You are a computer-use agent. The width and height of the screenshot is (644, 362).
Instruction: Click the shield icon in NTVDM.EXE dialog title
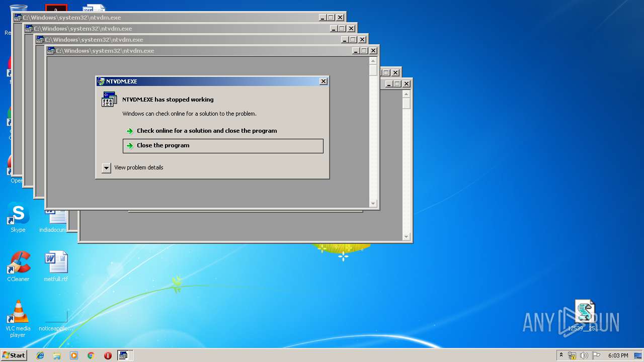(x=101, y=81)
